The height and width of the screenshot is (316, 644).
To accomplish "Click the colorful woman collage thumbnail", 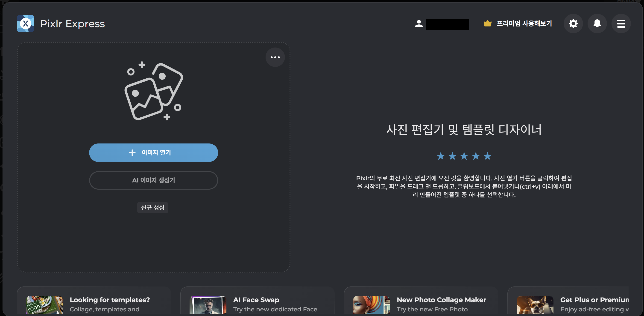I will coord(371,305).
